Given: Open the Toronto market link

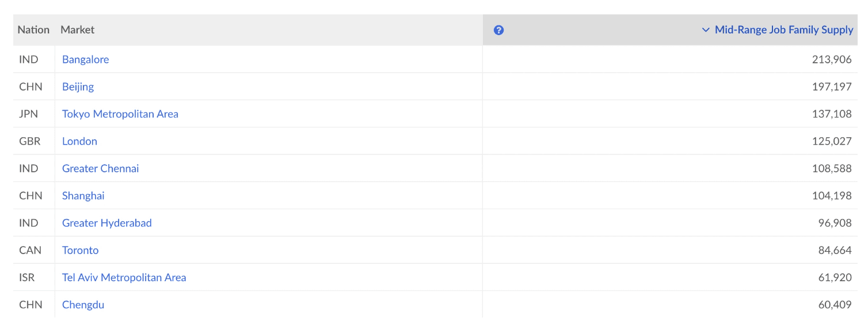Looking at the screenshot, I should [x=81, y=250].
